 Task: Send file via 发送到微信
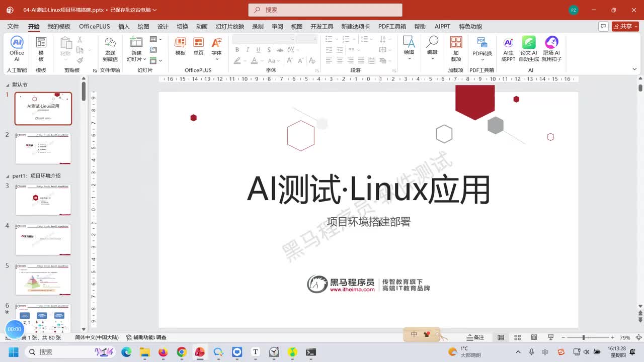click(110, 49)
